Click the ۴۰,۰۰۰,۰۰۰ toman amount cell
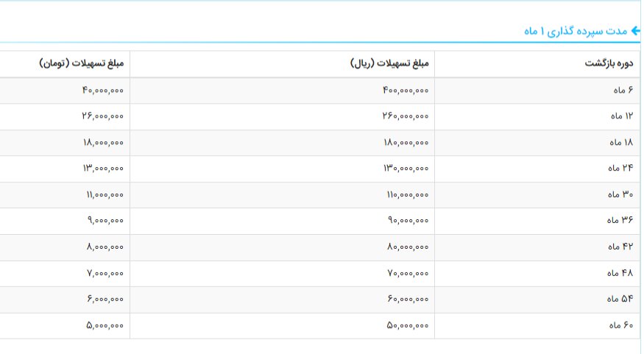Viewport: 644px width, 354px height. coord(103,91)
